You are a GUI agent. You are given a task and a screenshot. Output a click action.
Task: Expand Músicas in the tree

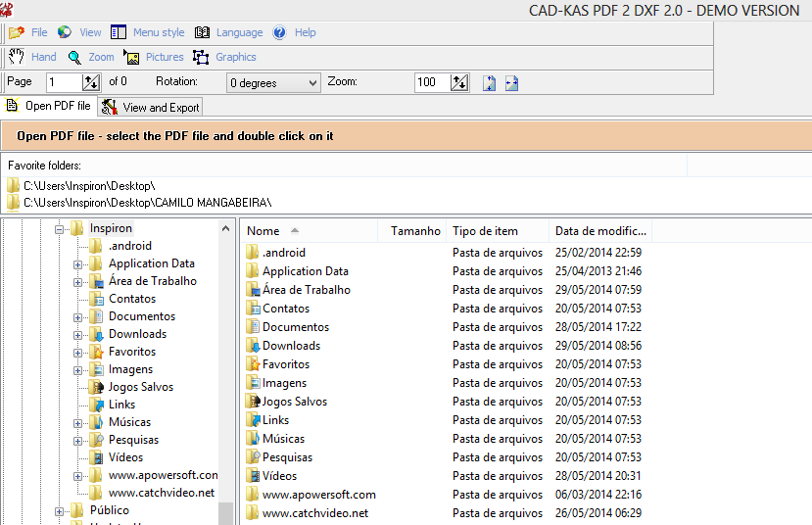click(77, 423)
